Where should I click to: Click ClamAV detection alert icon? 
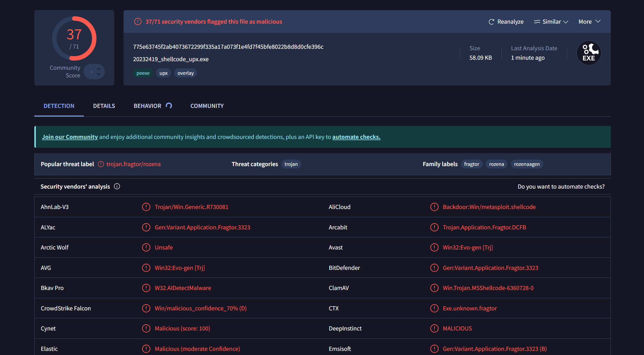(434, 288)
